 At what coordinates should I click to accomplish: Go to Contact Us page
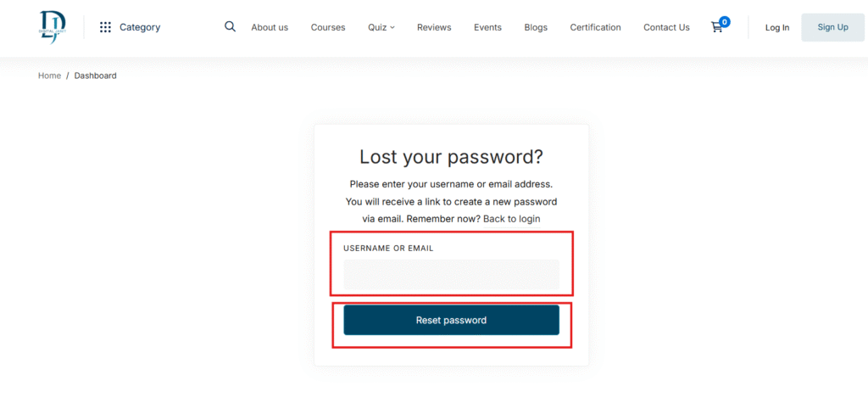point(666,27)
